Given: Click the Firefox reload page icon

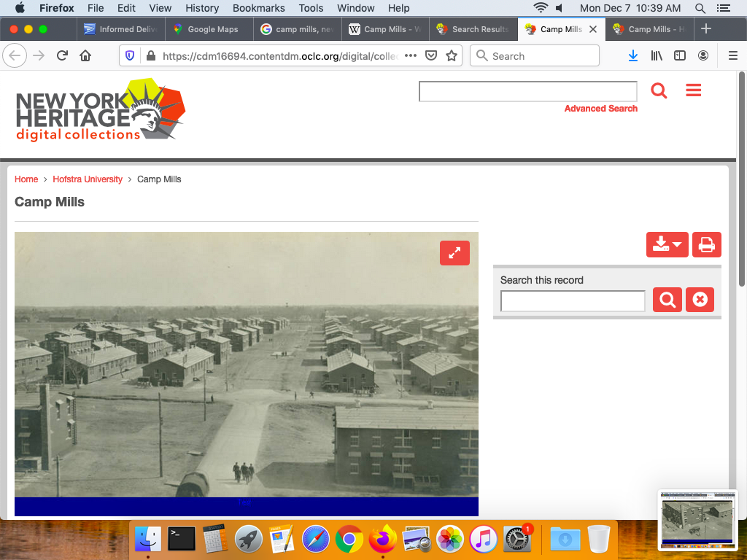Looking at the screenshot, I should click(63, 56).
